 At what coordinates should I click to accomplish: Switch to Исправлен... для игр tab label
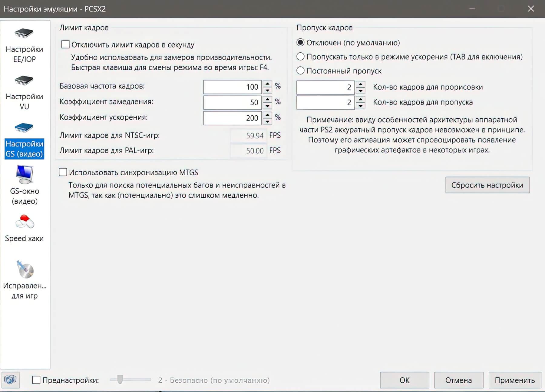pyautogui.click(x=25, y=291)
